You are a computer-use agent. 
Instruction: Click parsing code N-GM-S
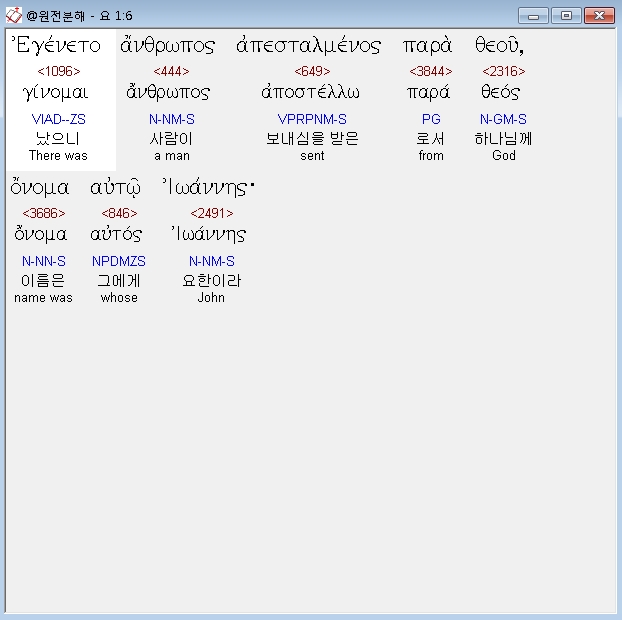pyautogui.click(x=503, y=119)
